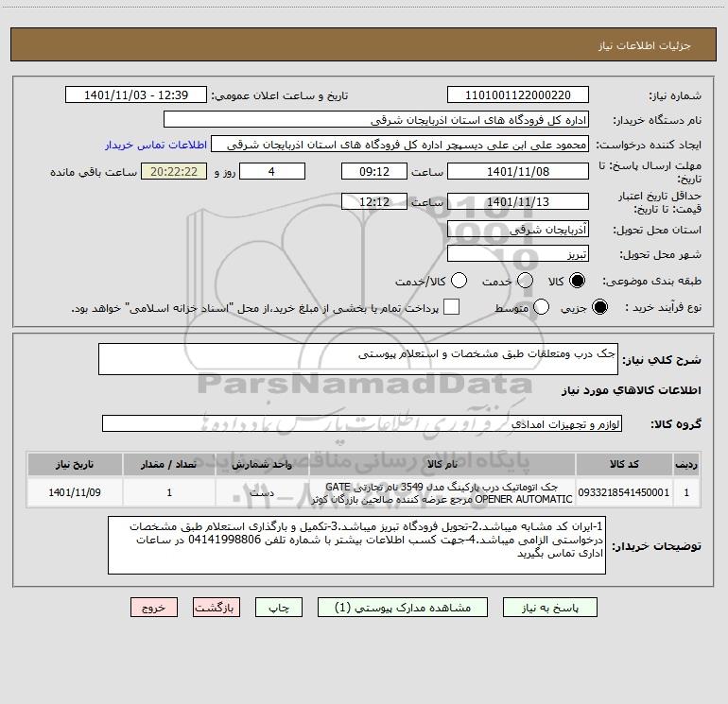This screenshot has width=728, height=704.
Task: Click the پاسخ به نیاز button
Action: click(x=550, y=608)
